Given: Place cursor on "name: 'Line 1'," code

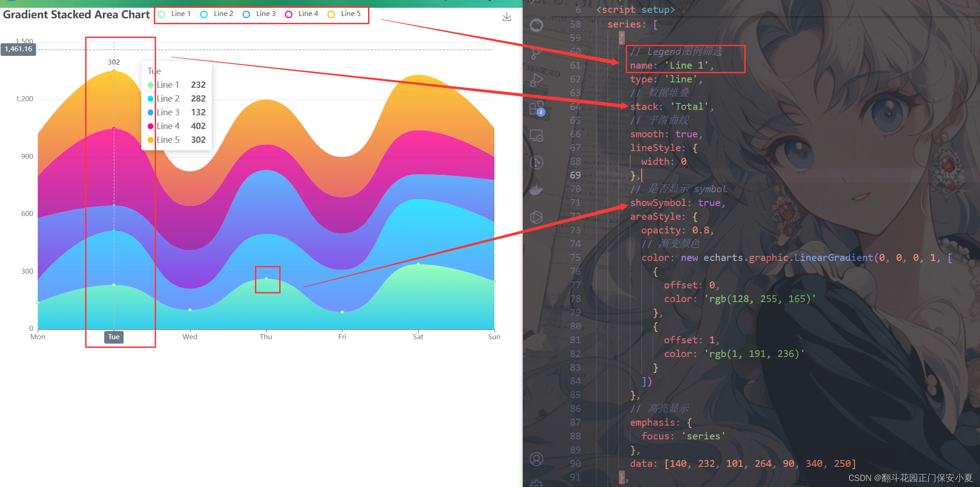Looking at the screenshot, I should [671, 65].
